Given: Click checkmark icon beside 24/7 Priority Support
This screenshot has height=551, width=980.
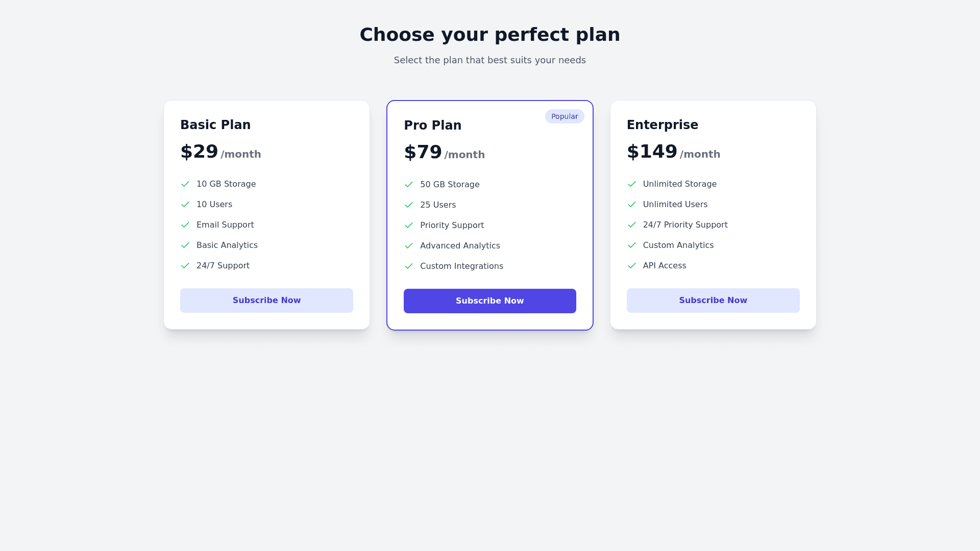Looking at the screenshot, I should 632,225.
